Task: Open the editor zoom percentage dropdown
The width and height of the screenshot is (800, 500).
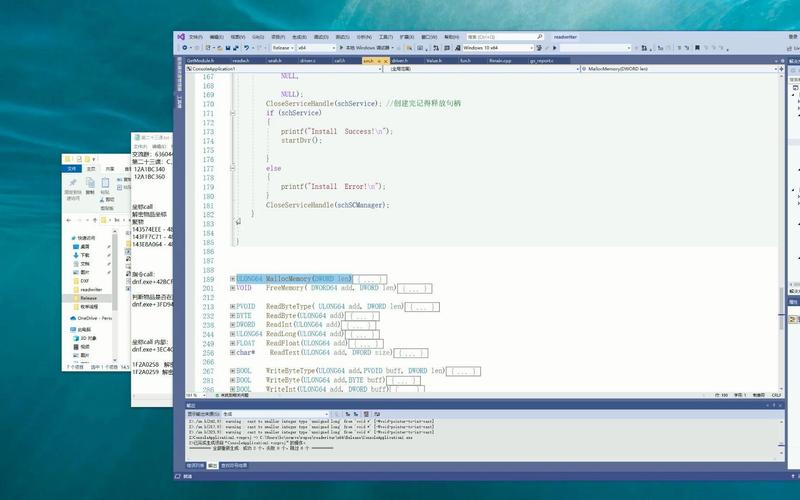Action: coord(195,395)
